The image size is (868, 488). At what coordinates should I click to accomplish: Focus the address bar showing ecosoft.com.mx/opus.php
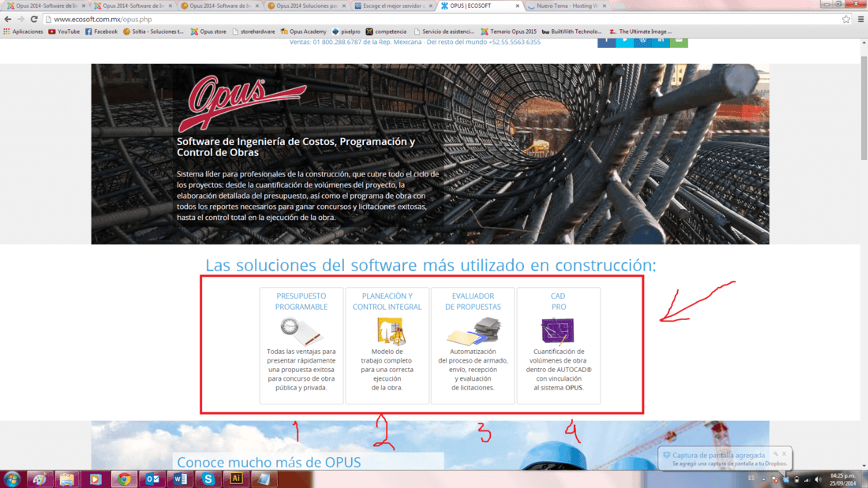click(443, 19)
